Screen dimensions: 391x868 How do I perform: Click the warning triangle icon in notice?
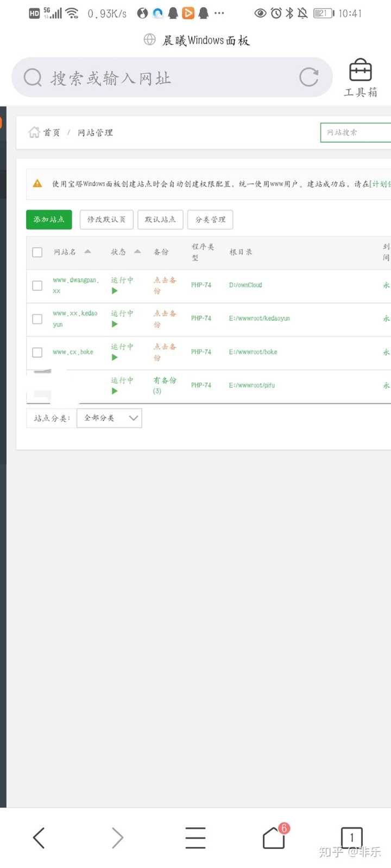[x=37, y=183]
